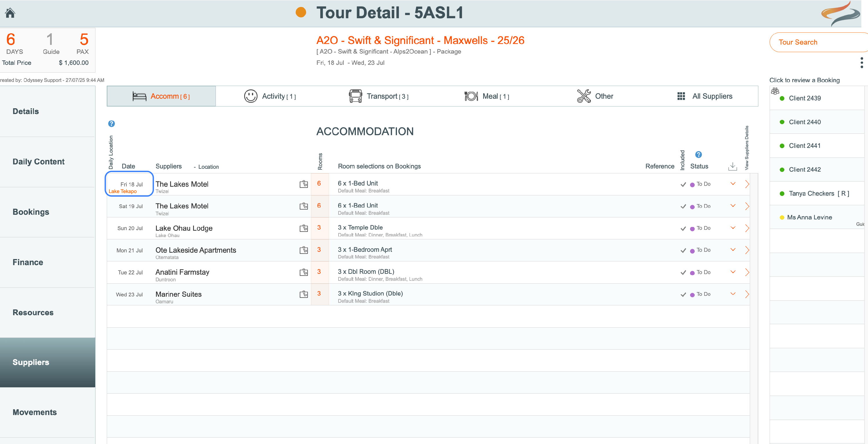The image size is (868, 444).
Task: Open the supplier card icon for Lake Ohau Lodge
Action: click(304, 228)
